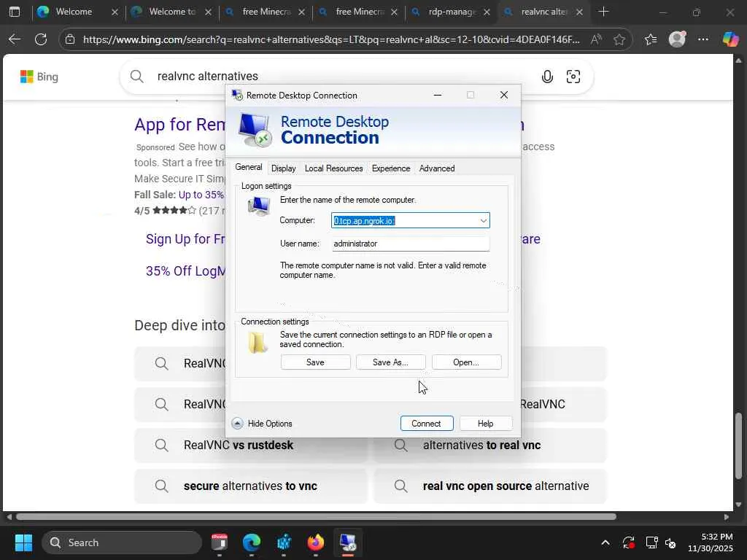Show hidden system tray icons
The image size is (747, 560).
605,542
